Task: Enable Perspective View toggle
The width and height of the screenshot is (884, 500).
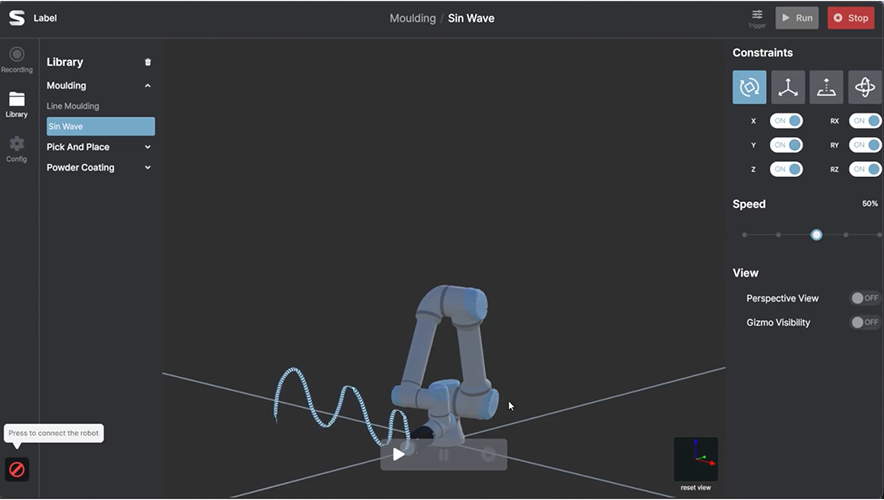Action: [x=865, y=298]
